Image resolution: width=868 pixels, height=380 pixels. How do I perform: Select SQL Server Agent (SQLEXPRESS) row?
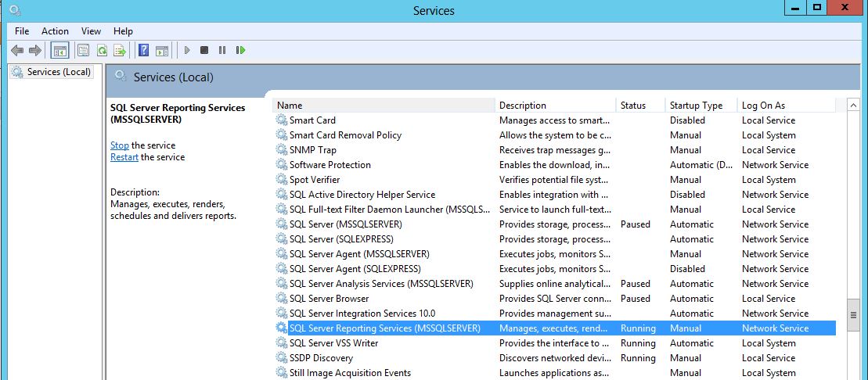[x=555, y=269]
